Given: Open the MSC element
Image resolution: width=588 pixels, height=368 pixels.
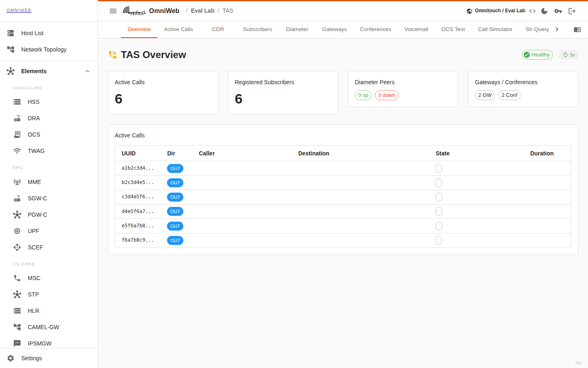Looking at the screenshot, I should point(49,278).
